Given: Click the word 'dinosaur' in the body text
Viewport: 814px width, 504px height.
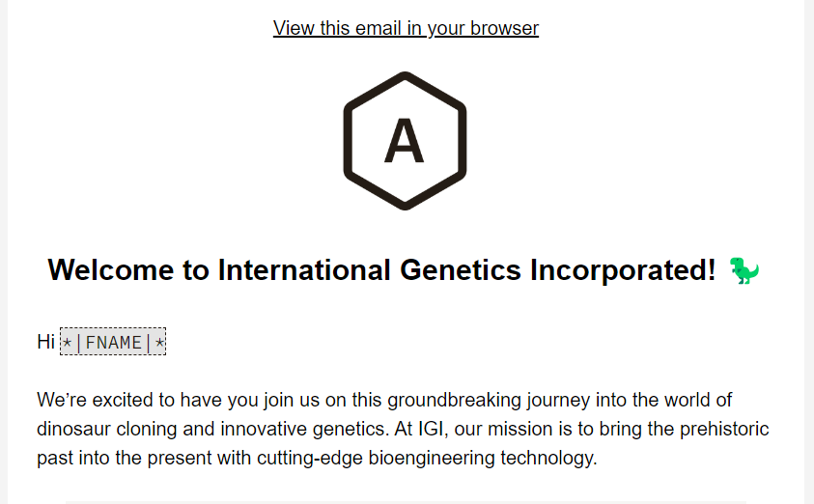Looking at the screenshot, I should click(73, 430).
